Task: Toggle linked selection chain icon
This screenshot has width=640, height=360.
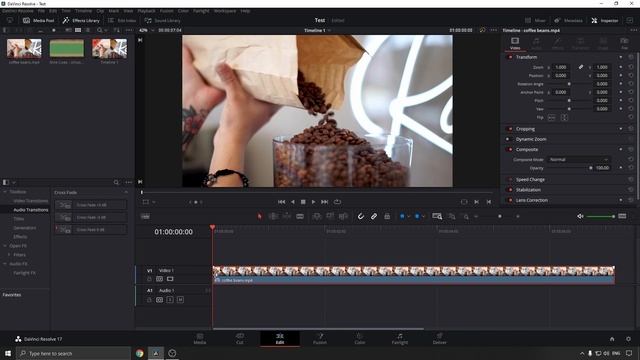Action: point(374,216)
